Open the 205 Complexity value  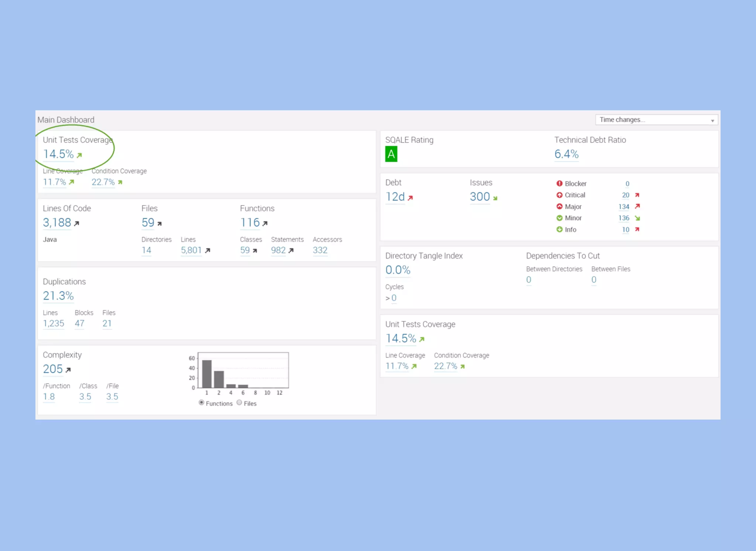click(x=53, y=369)
